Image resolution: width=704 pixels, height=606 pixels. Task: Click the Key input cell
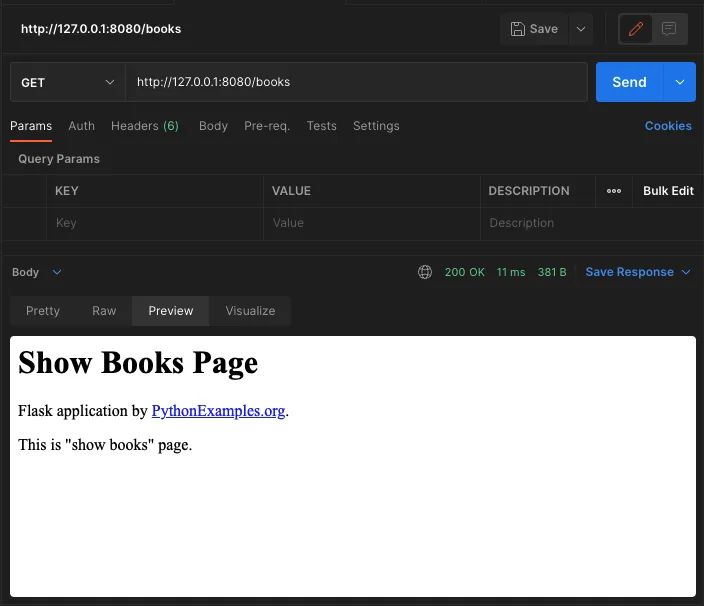(x=155, y=223)
